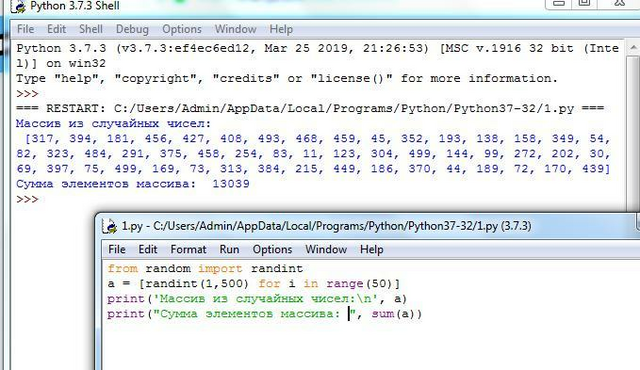Open the editor Window menu
Screen dimensions: 640x370
326,249
